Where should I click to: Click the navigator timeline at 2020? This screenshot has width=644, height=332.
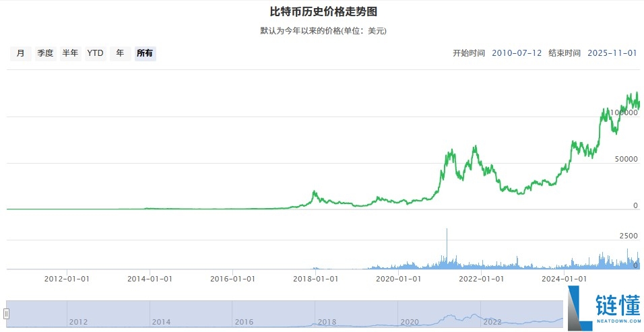pos(410,322)
